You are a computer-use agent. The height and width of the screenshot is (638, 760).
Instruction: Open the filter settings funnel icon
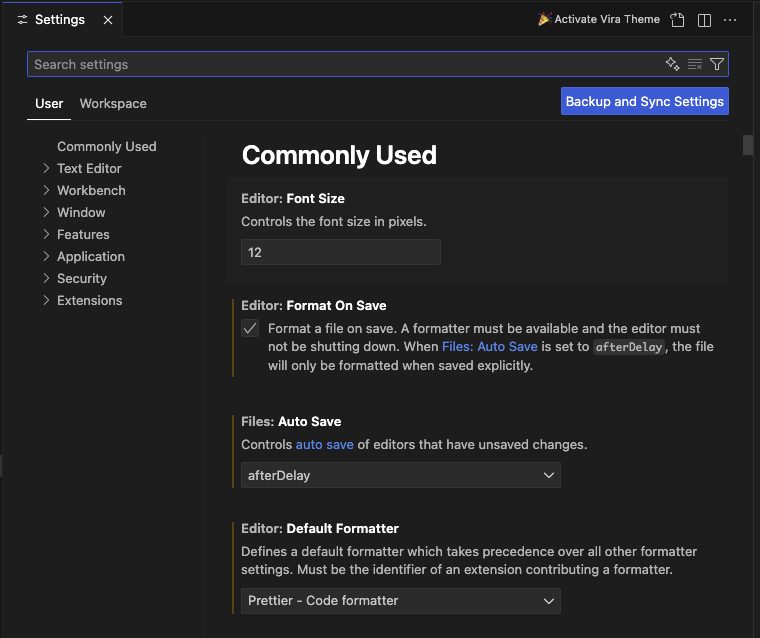click(717, 64)
